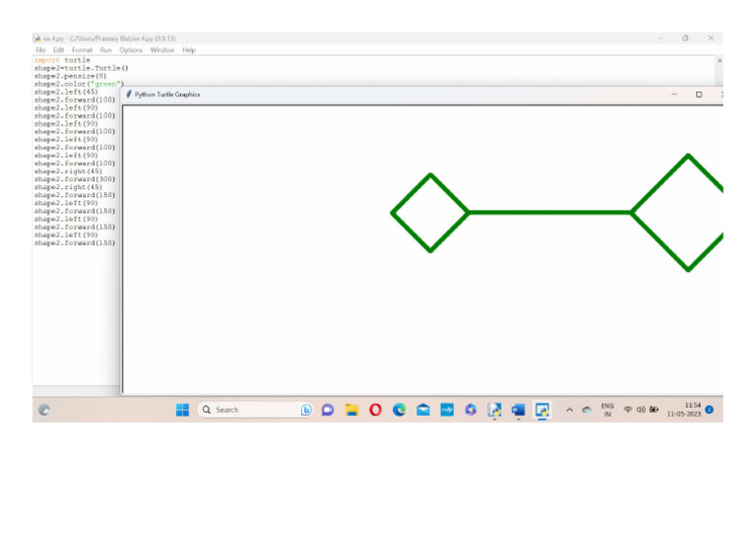
Task: Click the 'shape2.forward(300)' code line
Action: coord(75,179)
